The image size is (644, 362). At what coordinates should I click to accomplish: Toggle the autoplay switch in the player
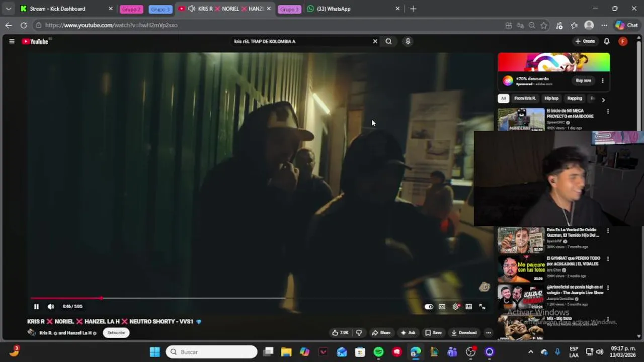tap(429, 307)
